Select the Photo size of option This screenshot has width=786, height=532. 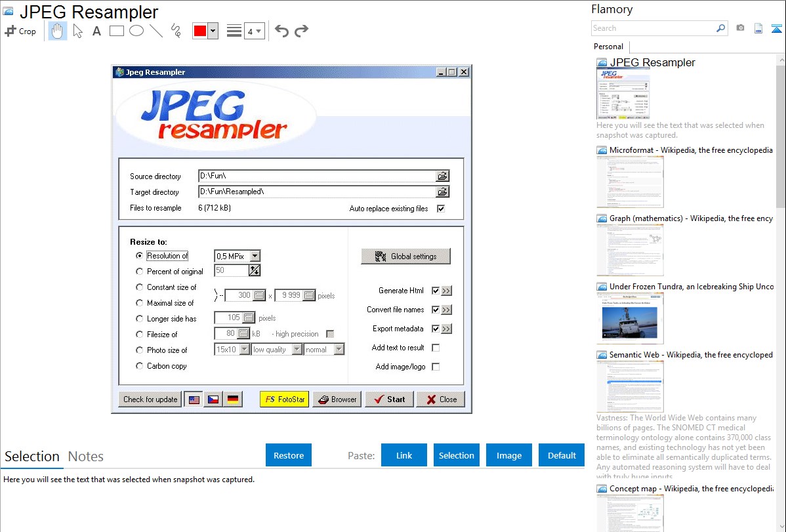[139, 350]
